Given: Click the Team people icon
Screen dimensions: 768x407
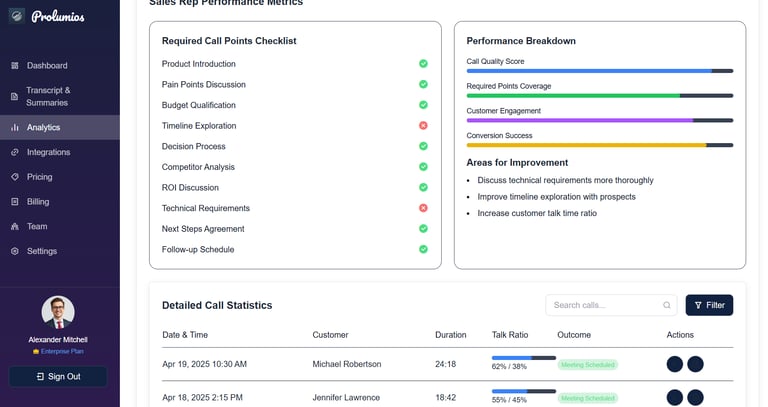Looking at the screenshot, I should point(15,227).
